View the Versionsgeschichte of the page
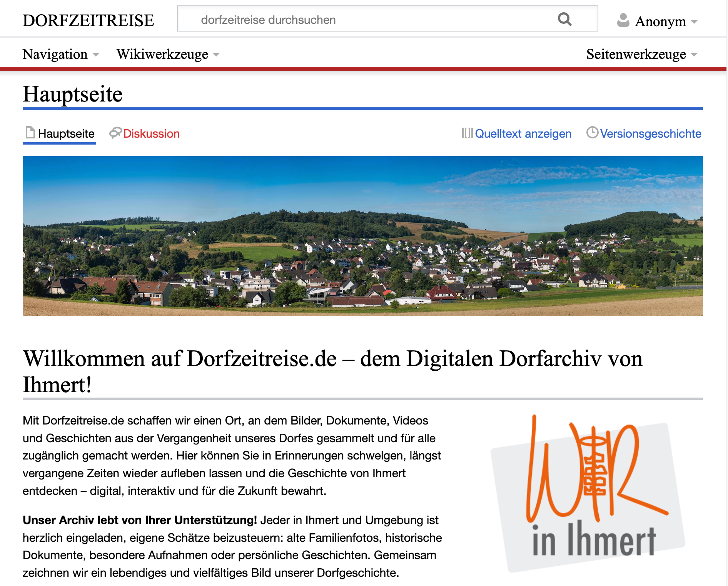This screenshot has height=586, width=728. [x=651, y=133]
